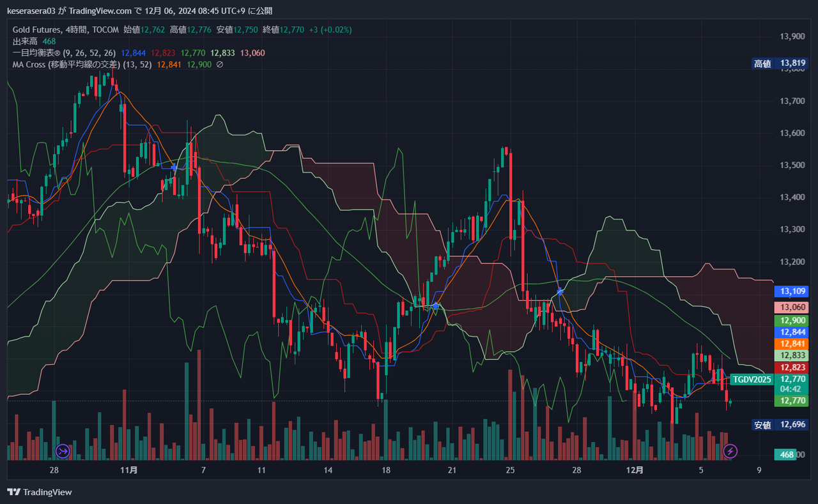Click the 14 date axis label
The image size is (818, 504).
328,470
